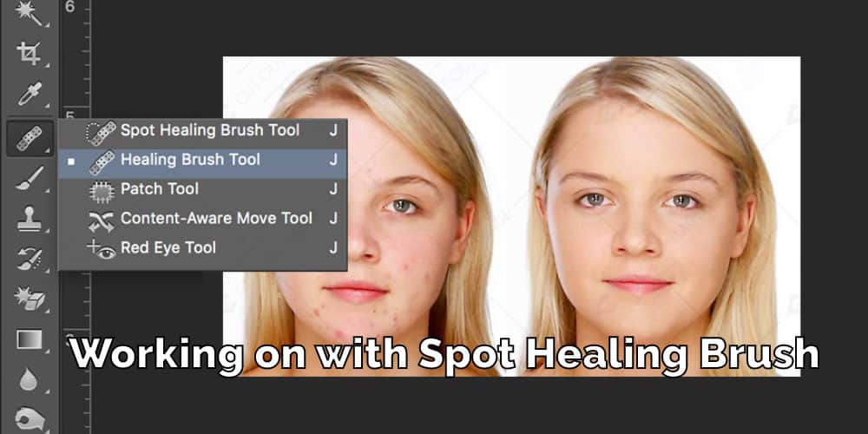Select the Eraser tool in the toolbar
The height and width of the screenshot is (434, 868).
29,299
